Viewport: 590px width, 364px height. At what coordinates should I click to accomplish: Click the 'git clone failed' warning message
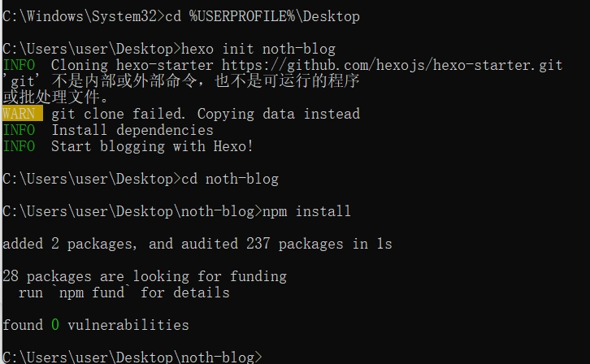[206, 114]
